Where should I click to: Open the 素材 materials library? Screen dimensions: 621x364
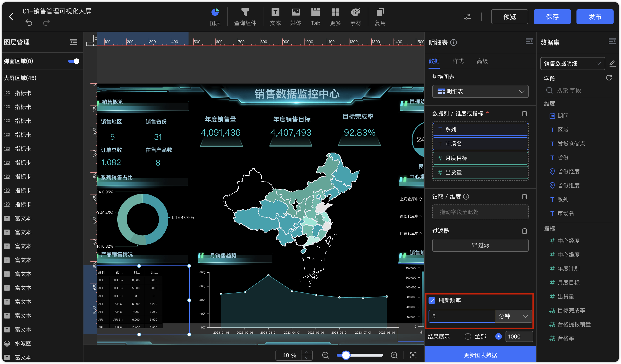[x=355, y=17]
